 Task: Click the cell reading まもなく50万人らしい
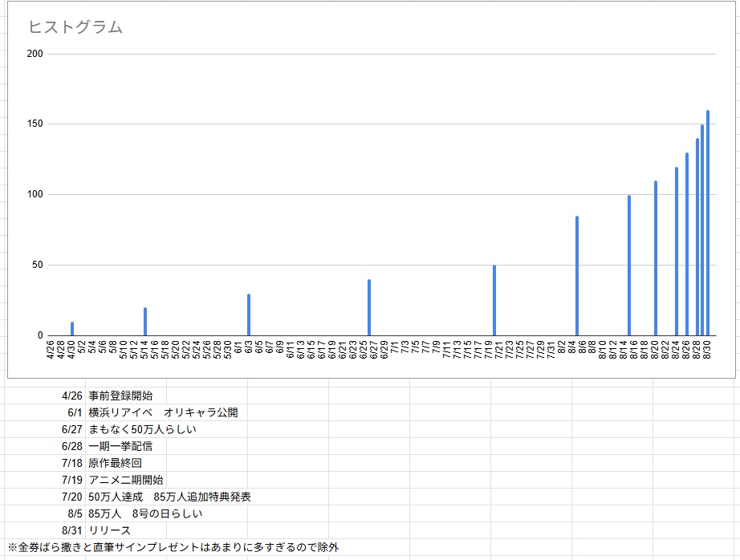(x=142, y=429)
